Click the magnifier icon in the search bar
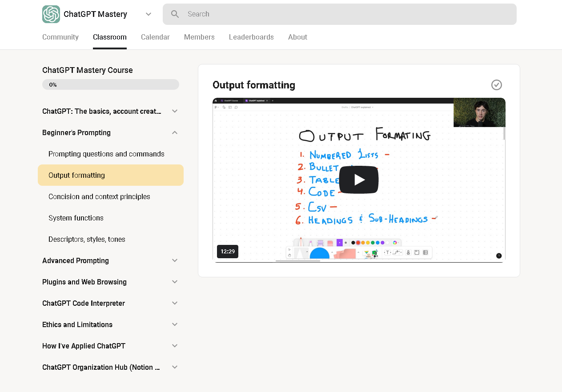 [x=175, y=14]
